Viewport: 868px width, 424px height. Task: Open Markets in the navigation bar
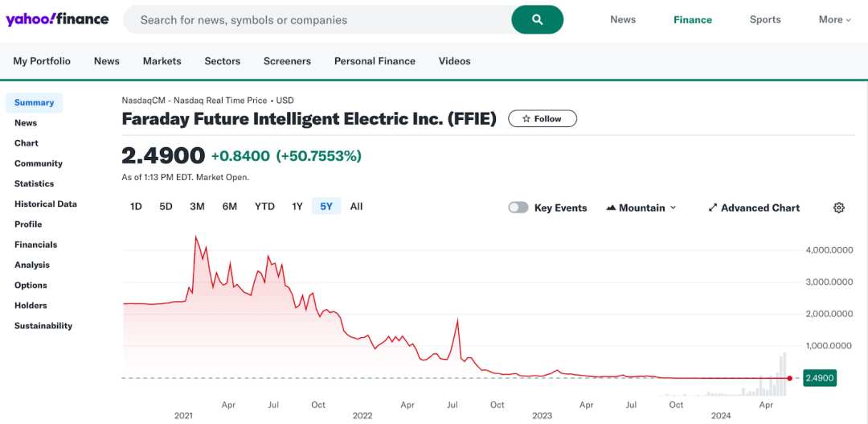162,61
